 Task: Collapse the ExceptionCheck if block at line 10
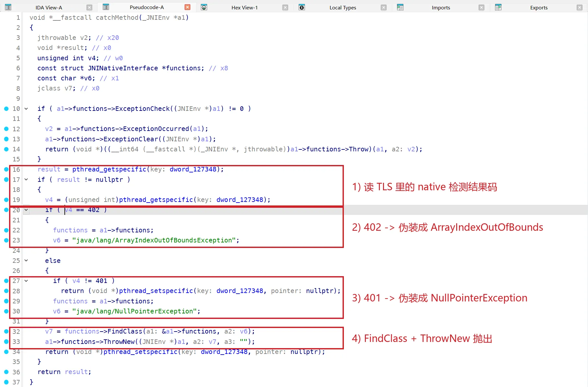click(x=26, y=109)
